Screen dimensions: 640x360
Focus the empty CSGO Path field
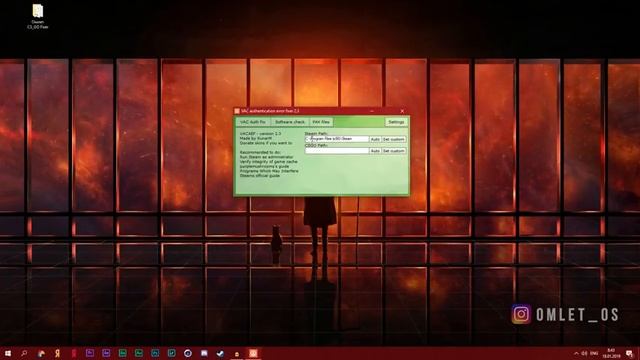pyautogui.click(x=337, y=151)
